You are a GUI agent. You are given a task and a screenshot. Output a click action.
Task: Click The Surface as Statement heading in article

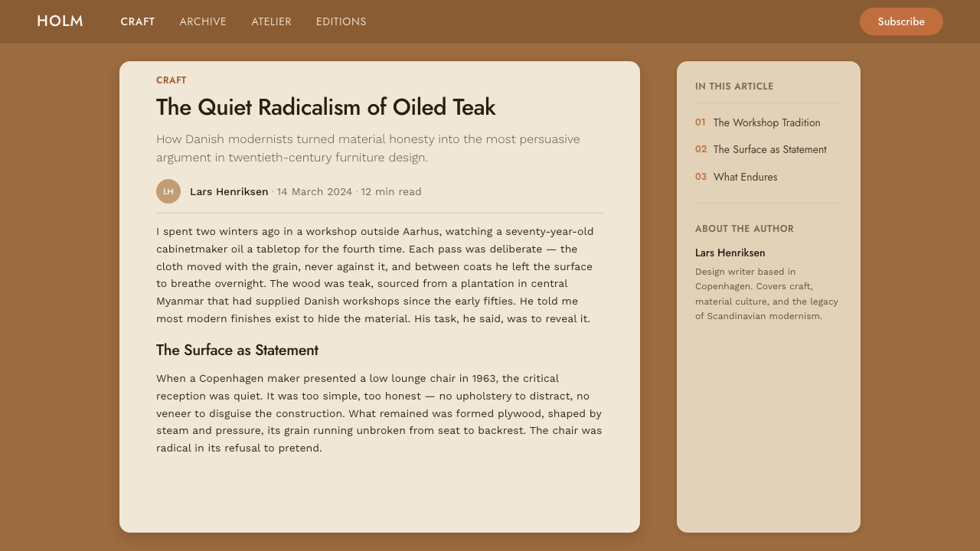coord(237,350)
